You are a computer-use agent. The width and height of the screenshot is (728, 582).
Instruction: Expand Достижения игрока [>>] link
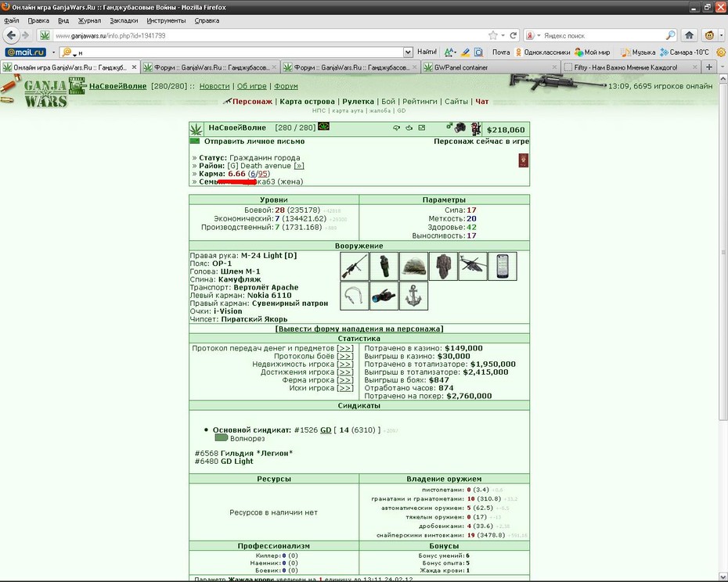point(345,372)
